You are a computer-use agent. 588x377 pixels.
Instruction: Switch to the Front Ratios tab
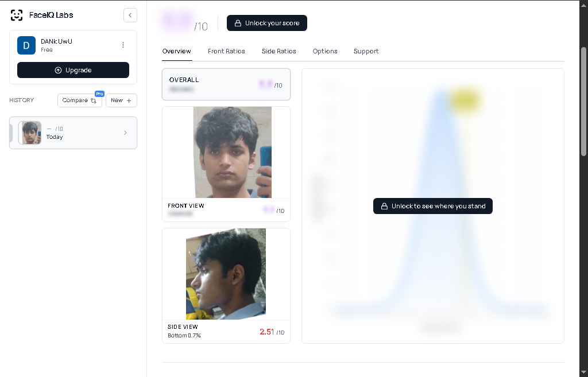pyautogui.click(x=226, y=51)
